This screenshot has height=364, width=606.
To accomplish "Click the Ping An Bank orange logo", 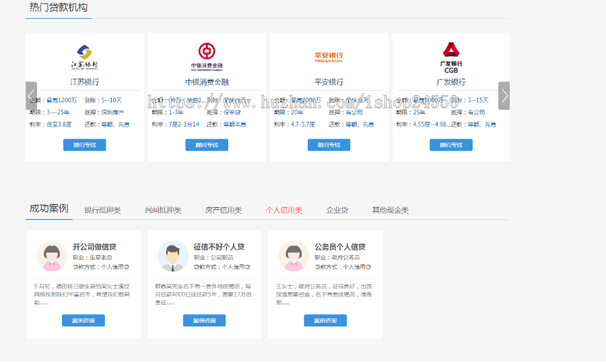I will (x=329, y=57).
